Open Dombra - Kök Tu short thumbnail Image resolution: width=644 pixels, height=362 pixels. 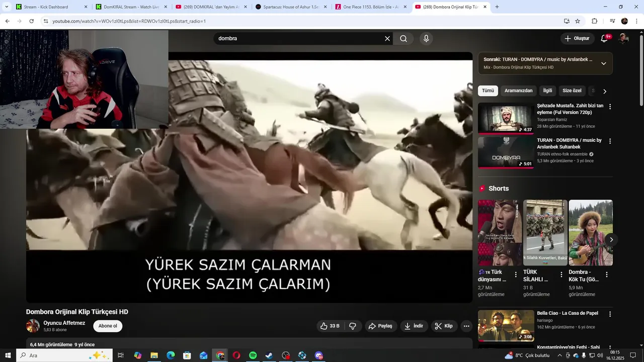591,233
